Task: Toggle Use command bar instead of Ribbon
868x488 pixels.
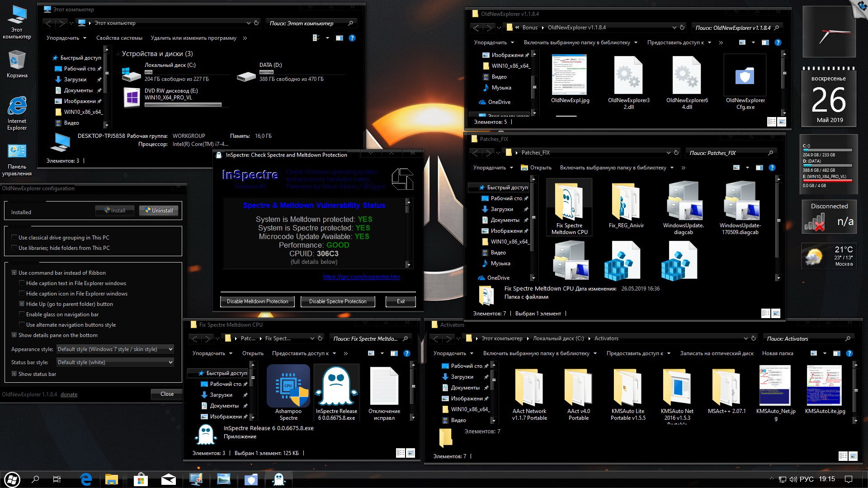Action: (14, 272)
